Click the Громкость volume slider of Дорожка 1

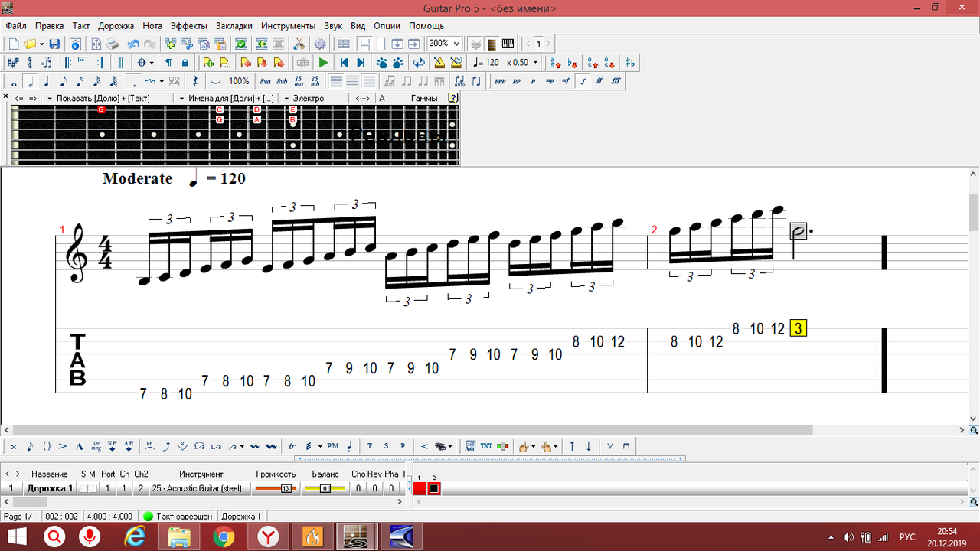(276, 488)
